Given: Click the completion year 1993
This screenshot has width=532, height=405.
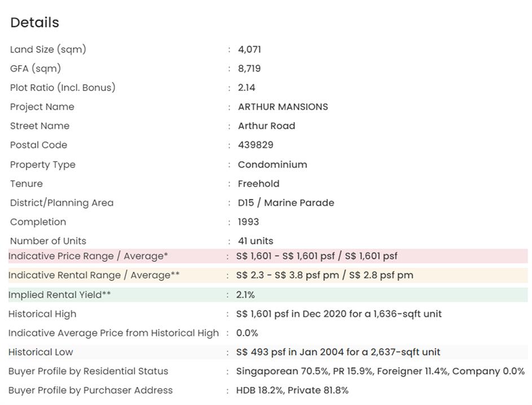Looking at the screenshot, I should (x=248, y=222).
